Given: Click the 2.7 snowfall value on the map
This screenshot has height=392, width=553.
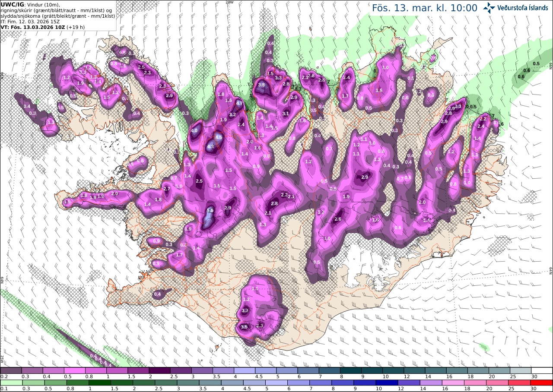Looking at the screenshot, I should 167,189.
